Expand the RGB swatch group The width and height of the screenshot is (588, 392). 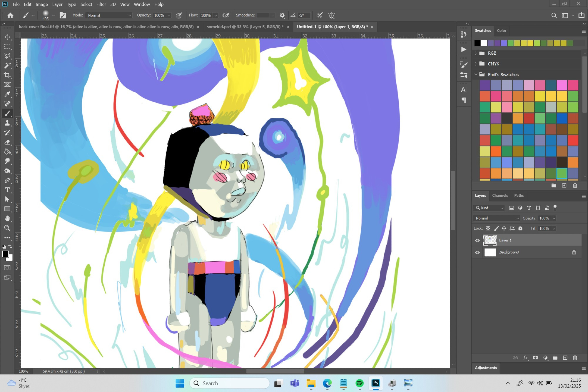476,53
